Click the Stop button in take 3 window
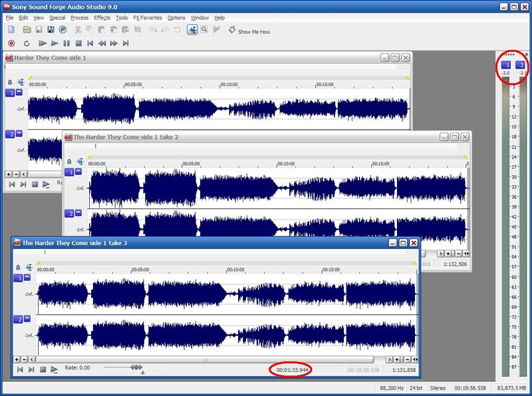Image resolution: width=532 pixels, height=396 pixels. click(42, 369)
